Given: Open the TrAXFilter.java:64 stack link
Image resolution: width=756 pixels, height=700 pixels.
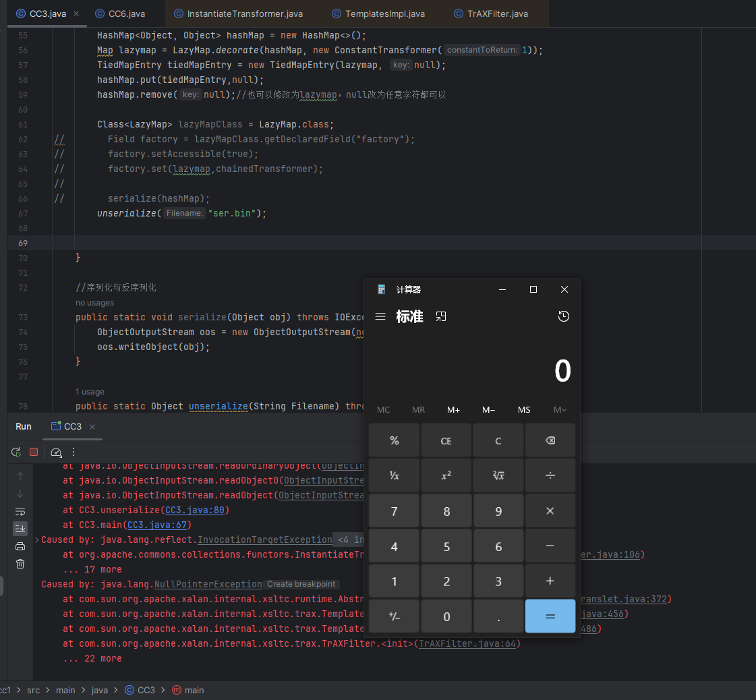Looking at the screenshot, I should click(467, 643).
